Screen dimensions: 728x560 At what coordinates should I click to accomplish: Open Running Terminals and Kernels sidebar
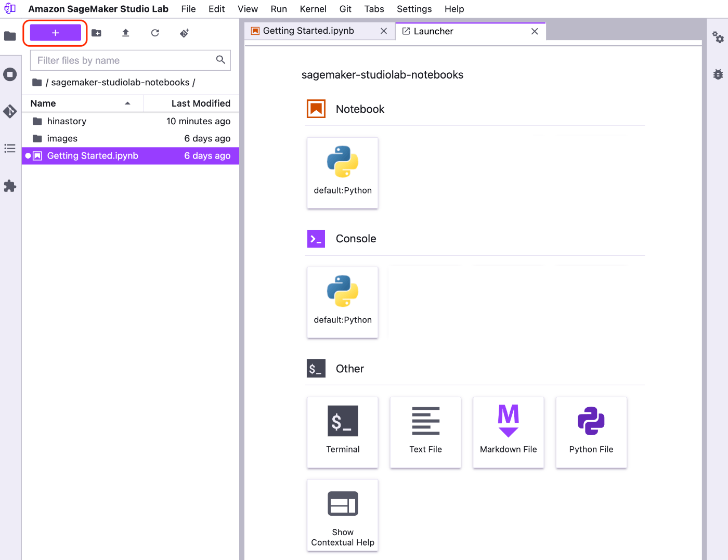(x=10, y=74)
